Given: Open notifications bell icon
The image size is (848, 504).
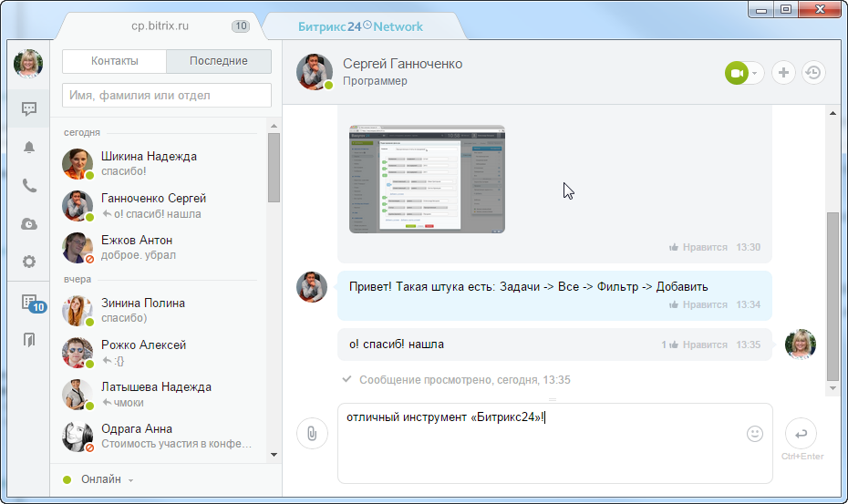Looking at the screenshot, I should [x=29, y=148].
